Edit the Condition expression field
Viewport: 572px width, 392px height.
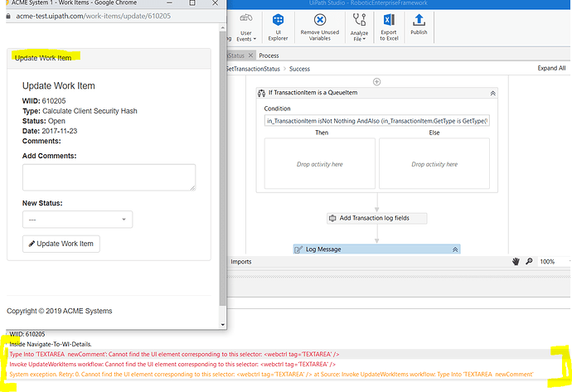pyautogui.click(x=377, y=121)
